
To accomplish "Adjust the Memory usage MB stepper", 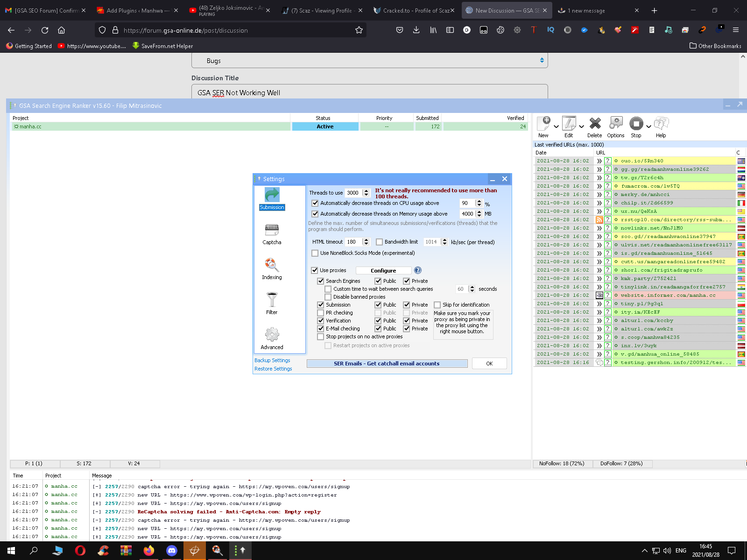I will (x=479, y=214).
